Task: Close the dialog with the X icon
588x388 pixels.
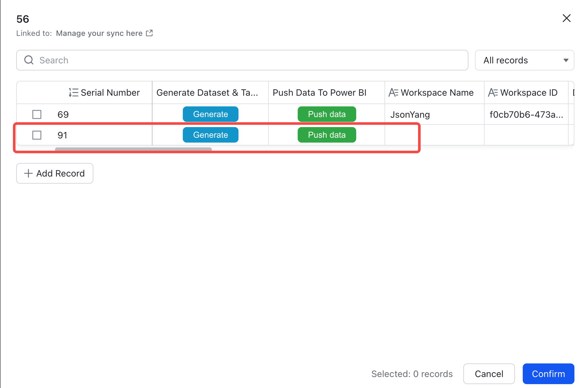Action: [x=566, y=18]
